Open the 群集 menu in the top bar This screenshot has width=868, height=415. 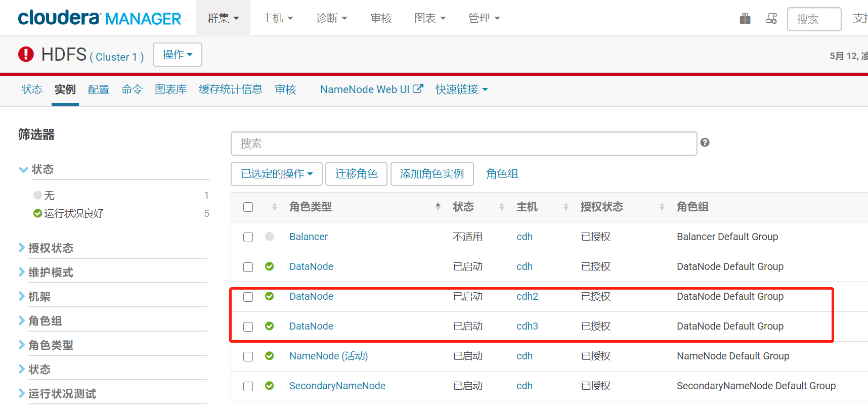[223, 18]
